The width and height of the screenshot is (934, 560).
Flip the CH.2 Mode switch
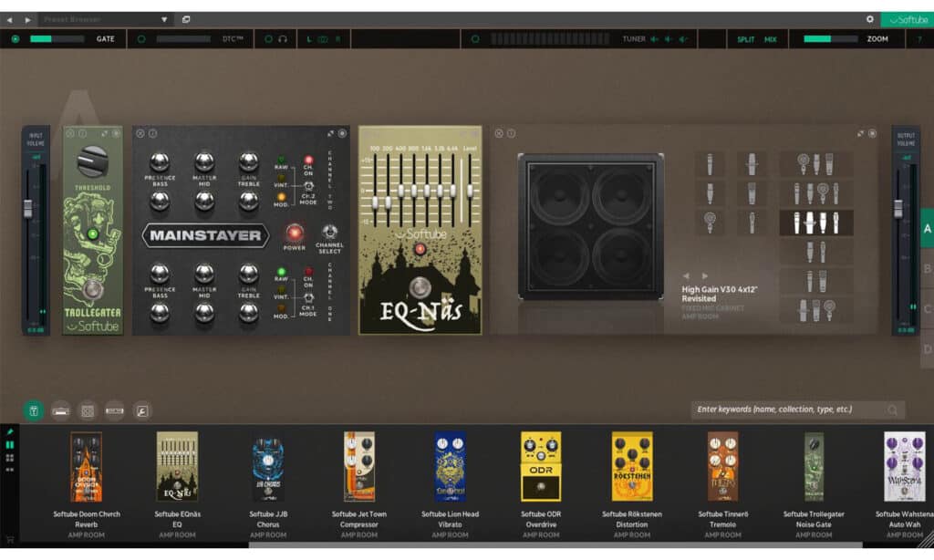308,186
